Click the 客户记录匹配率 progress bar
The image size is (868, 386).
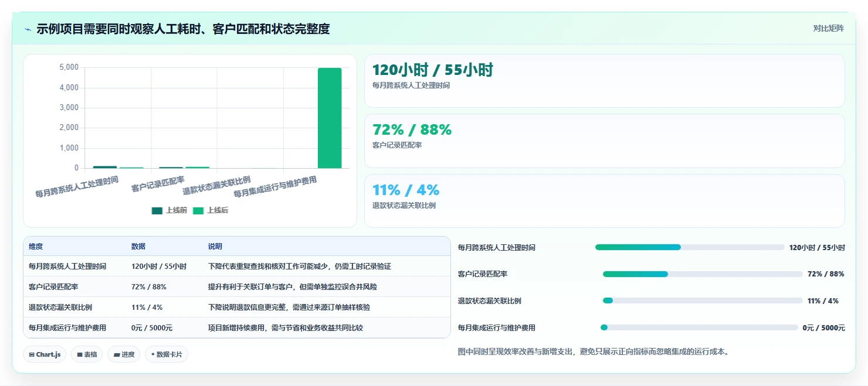tap(703, 274)
